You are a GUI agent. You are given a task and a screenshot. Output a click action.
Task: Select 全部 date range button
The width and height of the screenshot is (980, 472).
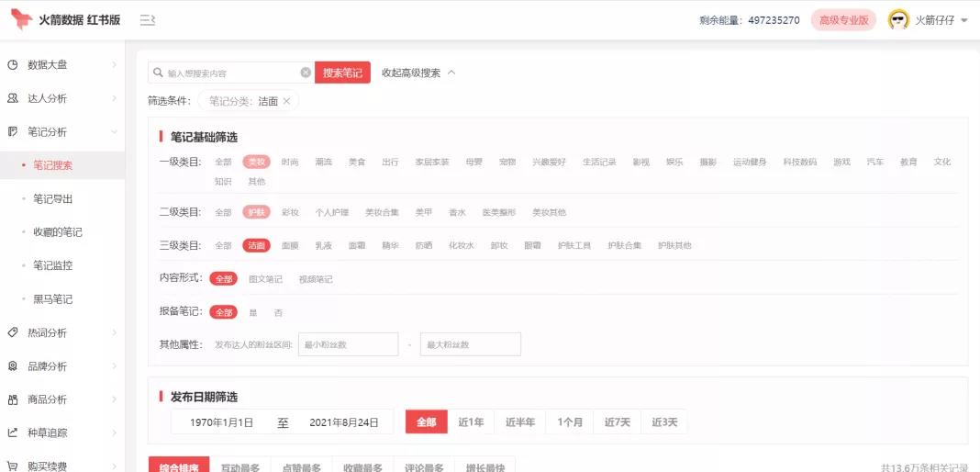427,422
